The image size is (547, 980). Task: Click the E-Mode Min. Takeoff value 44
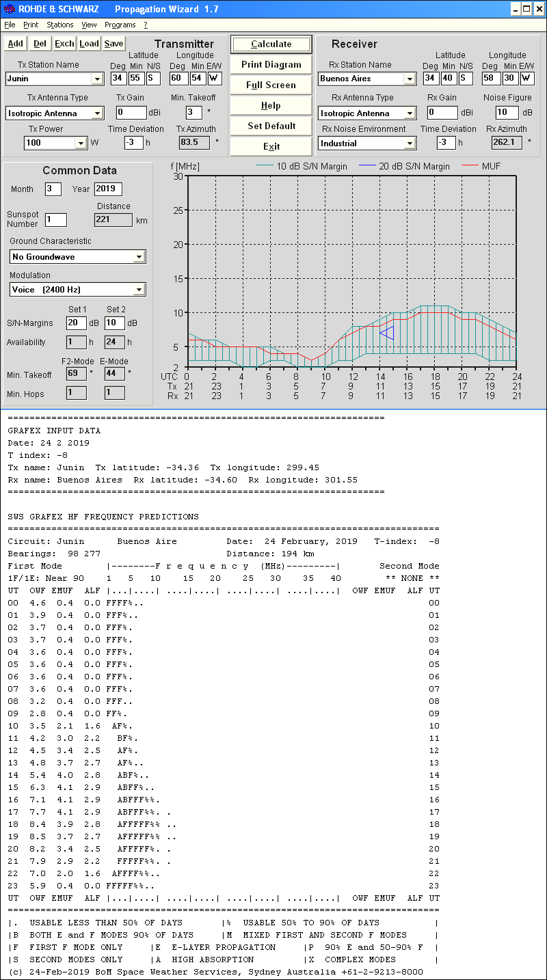tap(114, 373)
